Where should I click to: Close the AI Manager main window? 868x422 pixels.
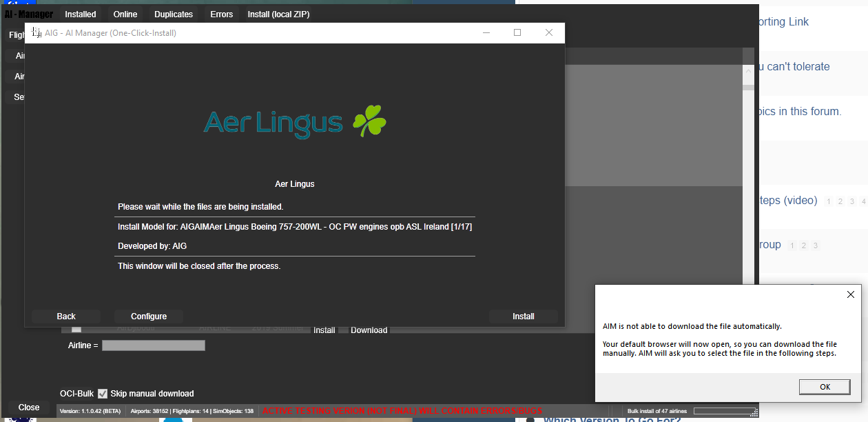coord(29,408)
